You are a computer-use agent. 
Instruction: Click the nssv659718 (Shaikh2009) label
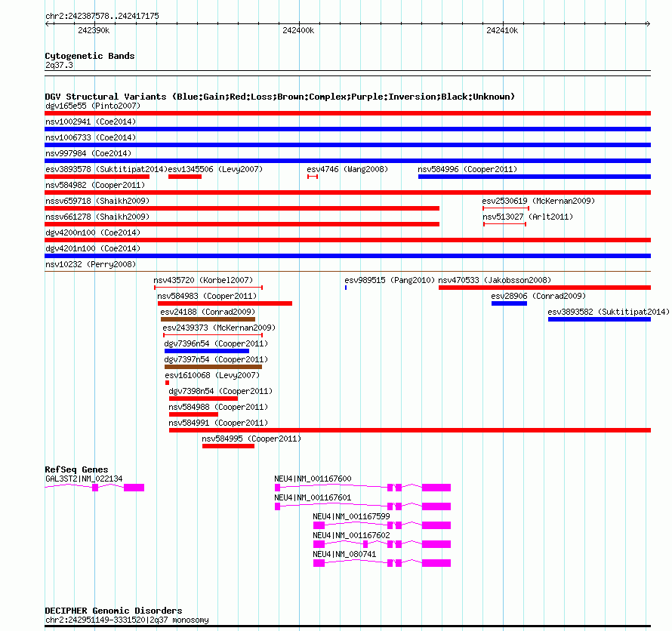pos(97,201)
